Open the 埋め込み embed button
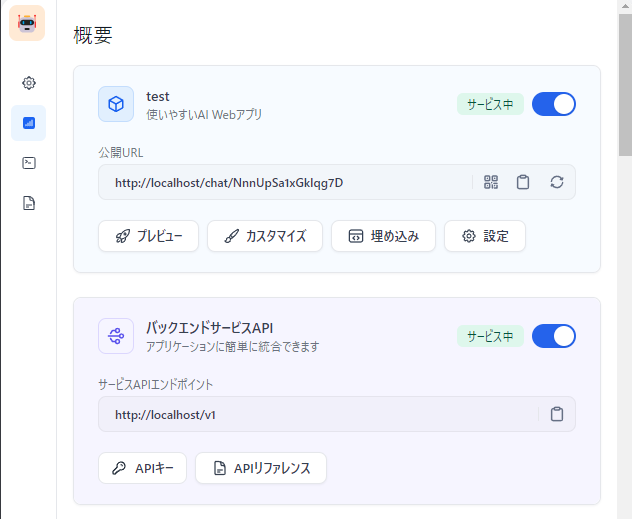This screenshot has height=519, width=632. click(383, 236)
